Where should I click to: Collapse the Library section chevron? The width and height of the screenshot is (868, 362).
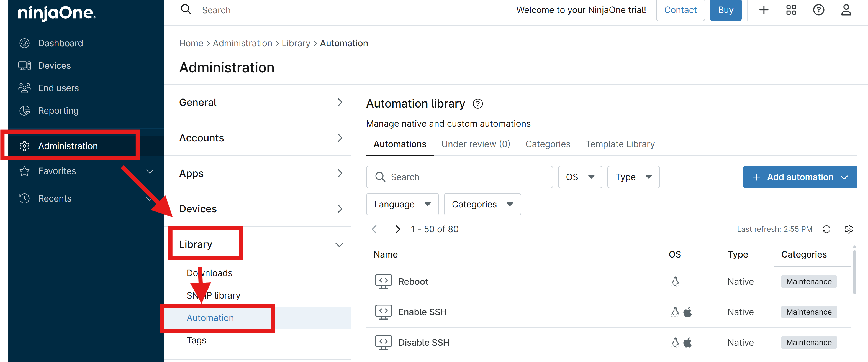click(339, 244)
